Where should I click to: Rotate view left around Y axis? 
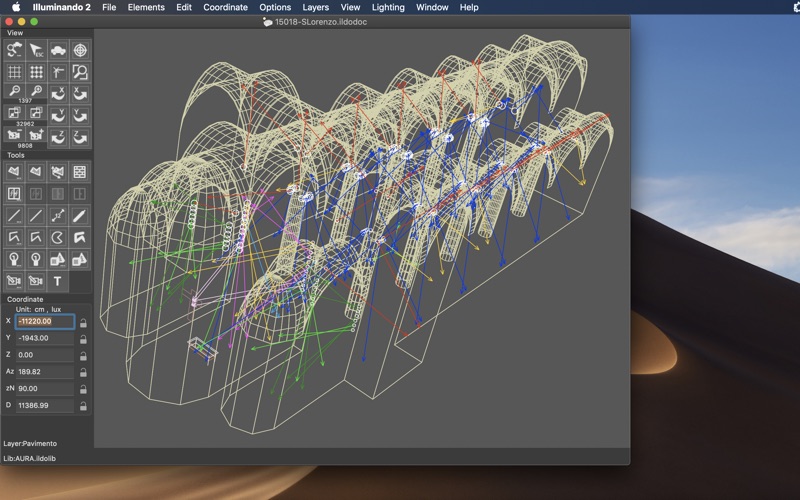pyautogui.click(x=58, y=116)
